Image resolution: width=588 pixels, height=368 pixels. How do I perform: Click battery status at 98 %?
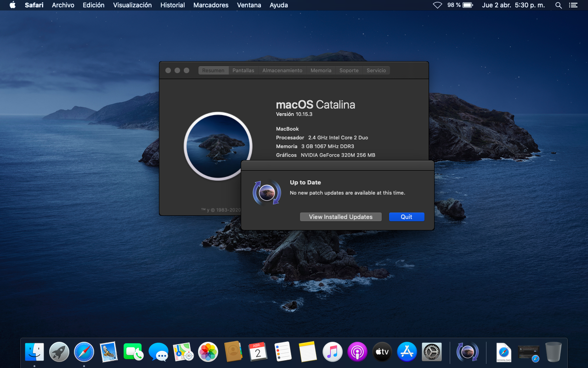pyautogui.click(x=460, y=5)
